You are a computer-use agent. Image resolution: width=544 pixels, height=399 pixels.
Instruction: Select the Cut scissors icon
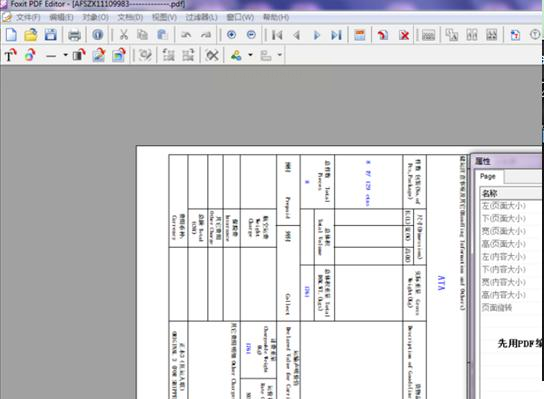(x=124, y=35)
